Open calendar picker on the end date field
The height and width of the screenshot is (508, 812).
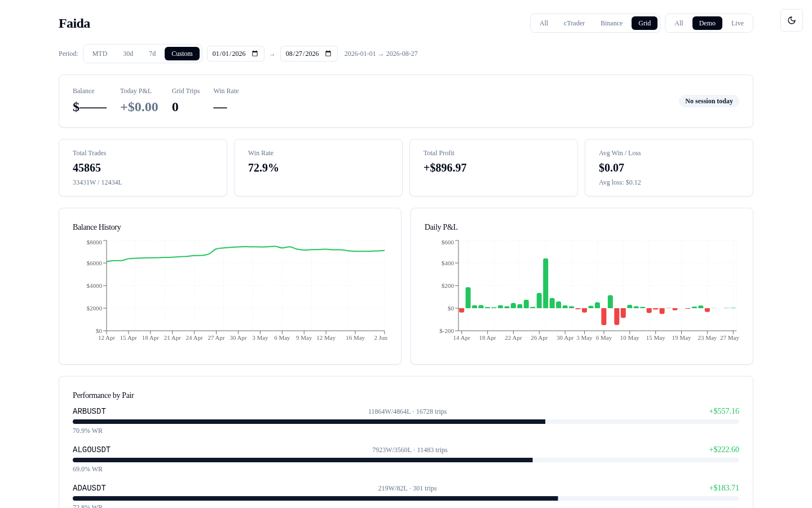coord(328,54)
